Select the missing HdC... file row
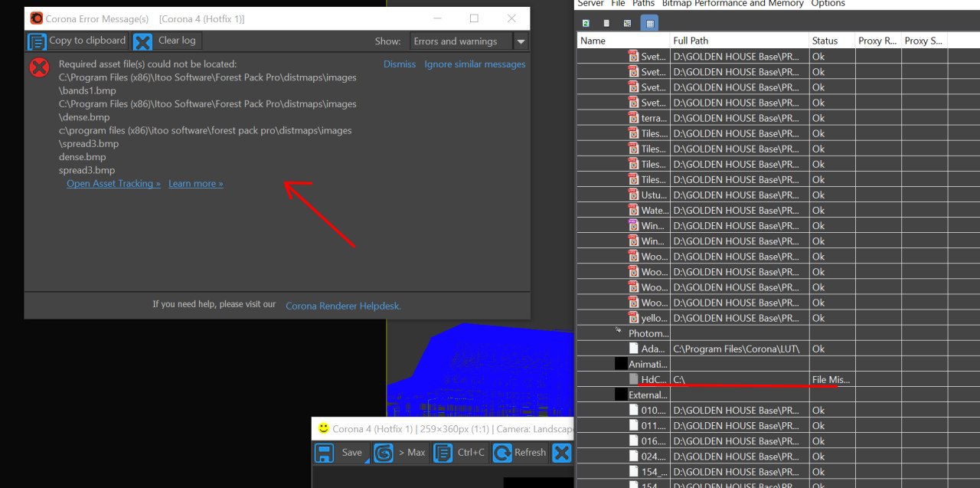 (x=778, y=379)
